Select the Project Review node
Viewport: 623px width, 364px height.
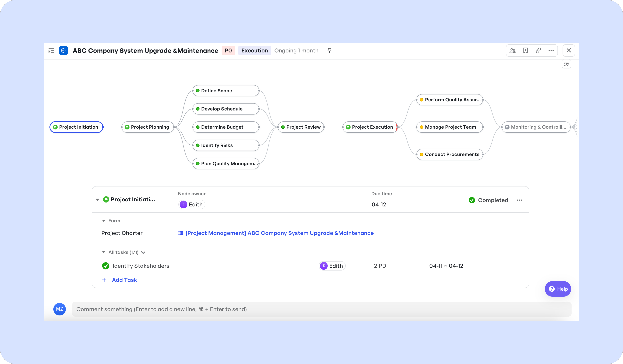[301, 127]
